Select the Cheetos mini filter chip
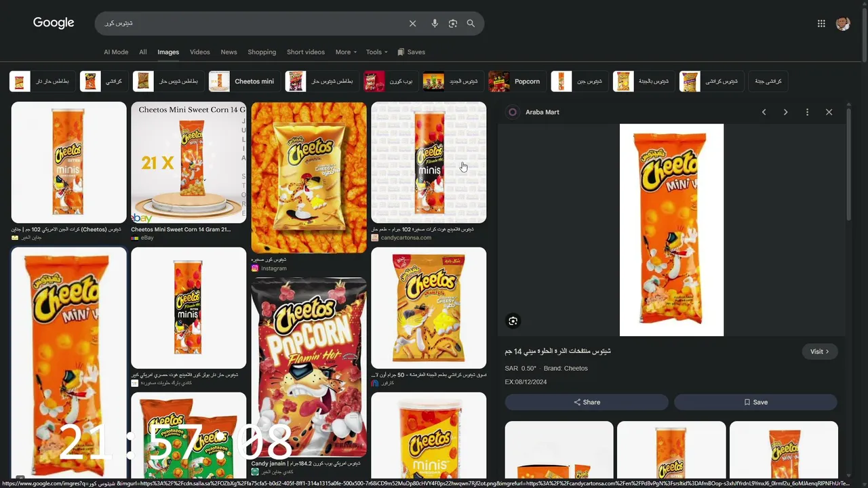Image resolution: width=868 pixels, height=488 pixels. pos(244,81)
